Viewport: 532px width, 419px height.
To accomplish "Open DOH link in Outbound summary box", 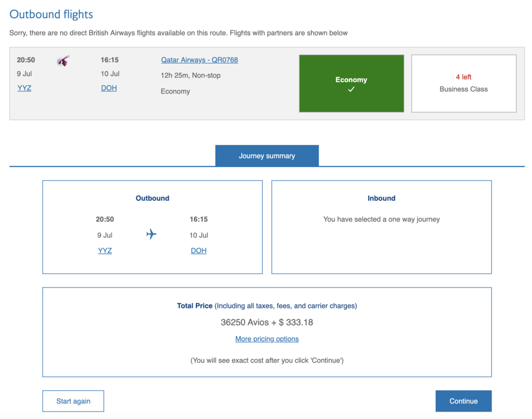I will click(x=198, y=251).
